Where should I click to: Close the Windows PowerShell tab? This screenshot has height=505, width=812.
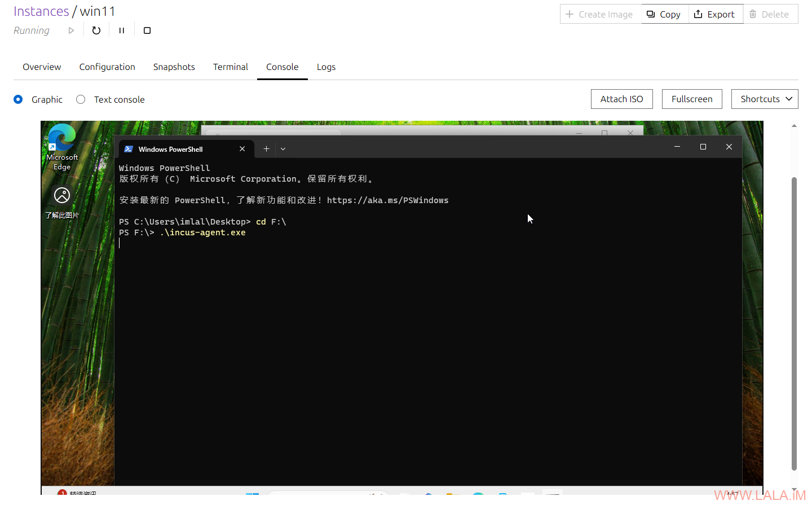[x=242, y=149]
